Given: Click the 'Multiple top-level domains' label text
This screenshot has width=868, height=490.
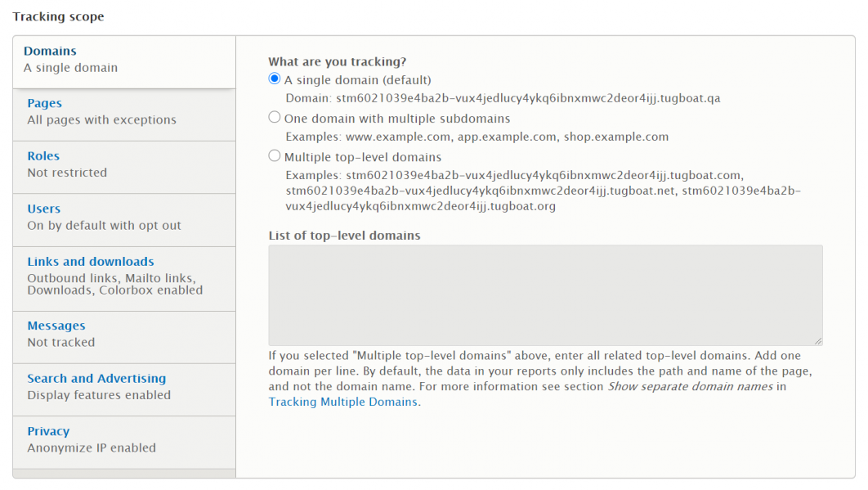Looking at the screenshot, I should click(362, 157).
